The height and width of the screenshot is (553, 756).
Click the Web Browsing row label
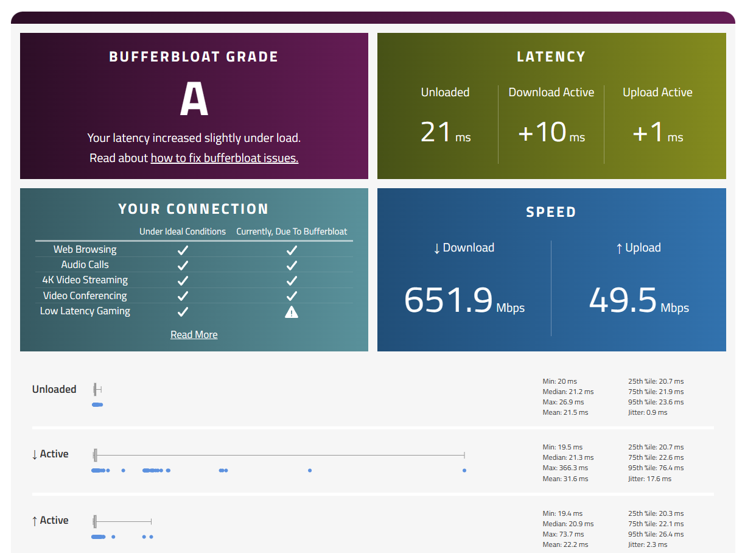pos(85,249)
